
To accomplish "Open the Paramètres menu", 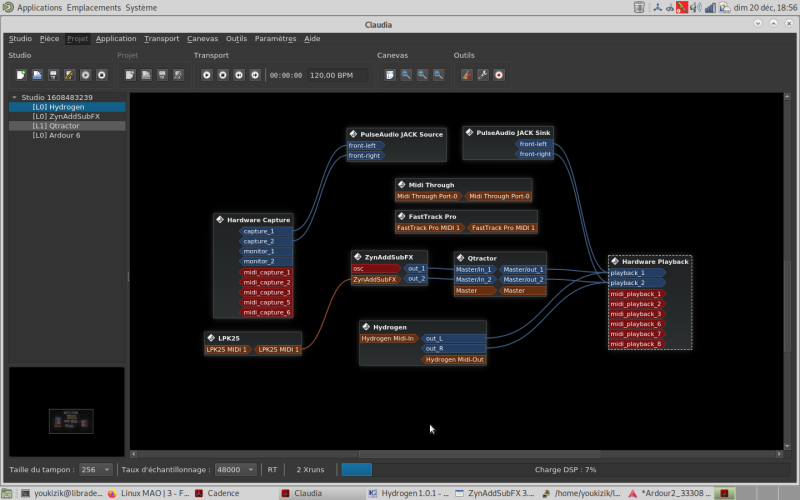I will pyautogui.click(x=275, y=39).
